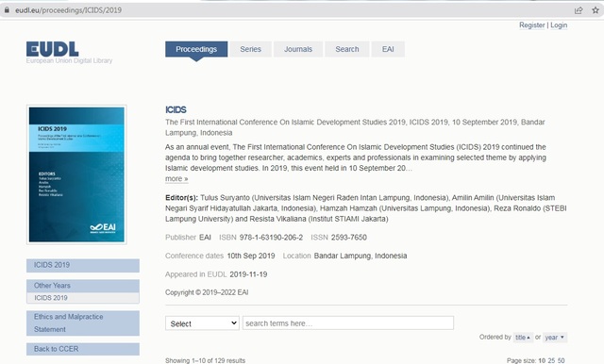Viewport: 604px width, 364px height.
Task: Click the ICIDS 2019 sidebar header button
Action: (x=83, y=265)
